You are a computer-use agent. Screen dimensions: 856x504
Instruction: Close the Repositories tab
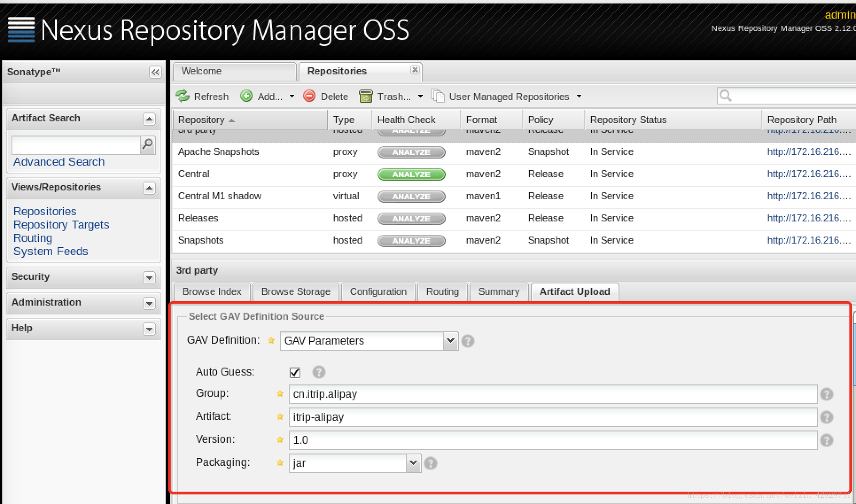(415, 70)
